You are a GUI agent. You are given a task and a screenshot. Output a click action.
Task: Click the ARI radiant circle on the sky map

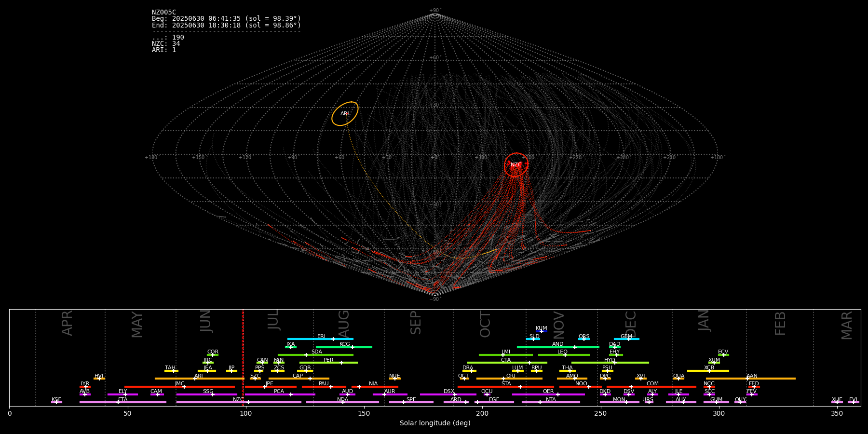(345, 114)
